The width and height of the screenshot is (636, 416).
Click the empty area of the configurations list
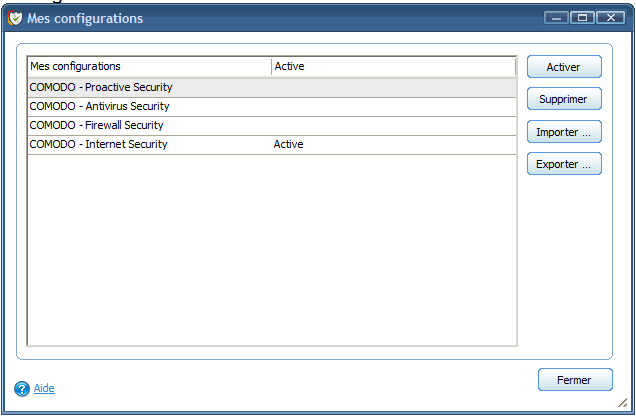click(x=272, y=249)
